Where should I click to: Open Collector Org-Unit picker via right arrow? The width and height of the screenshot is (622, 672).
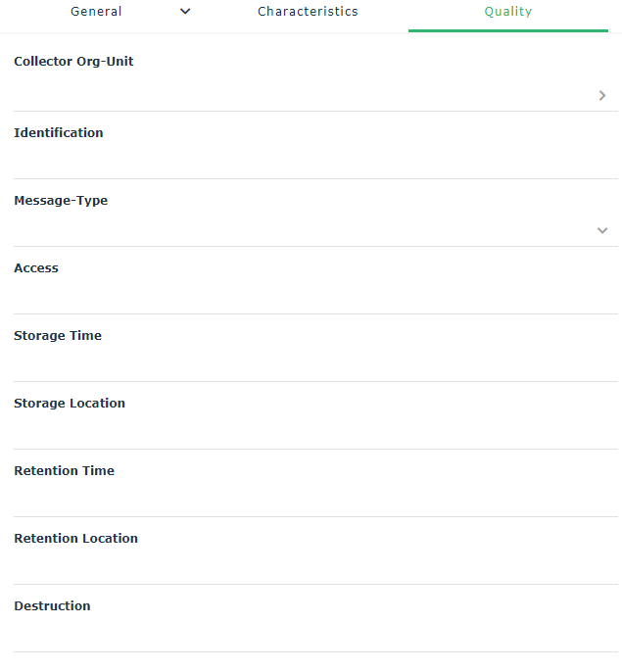(x=602, y=95)
